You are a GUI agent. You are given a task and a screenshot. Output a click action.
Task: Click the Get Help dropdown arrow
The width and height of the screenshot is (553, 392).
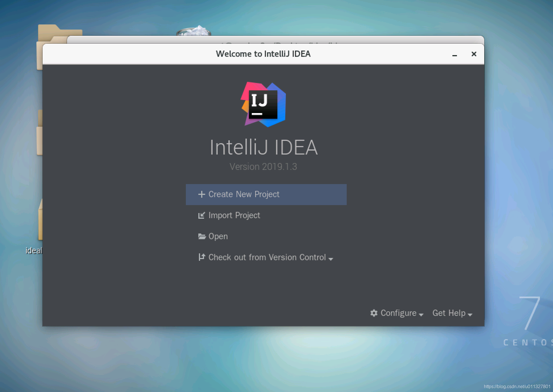470,314
